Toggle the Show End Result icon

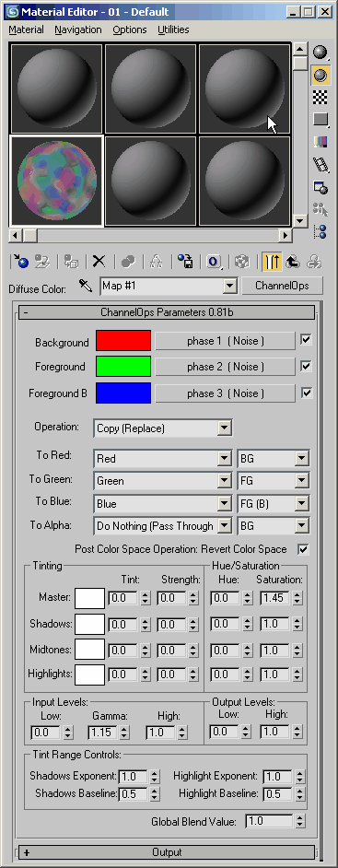point(272,261)
